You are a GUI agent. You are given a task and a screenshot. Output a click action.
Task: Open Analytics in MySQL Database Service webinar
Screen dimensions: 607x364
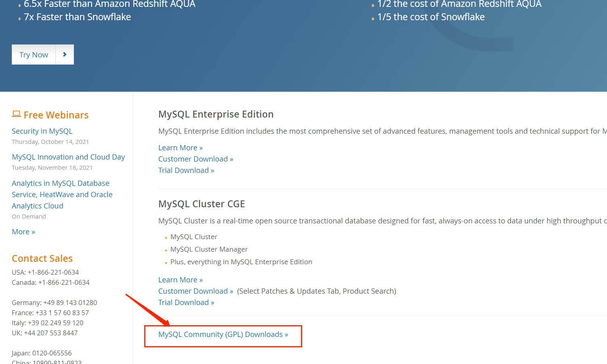click(62, 194)
